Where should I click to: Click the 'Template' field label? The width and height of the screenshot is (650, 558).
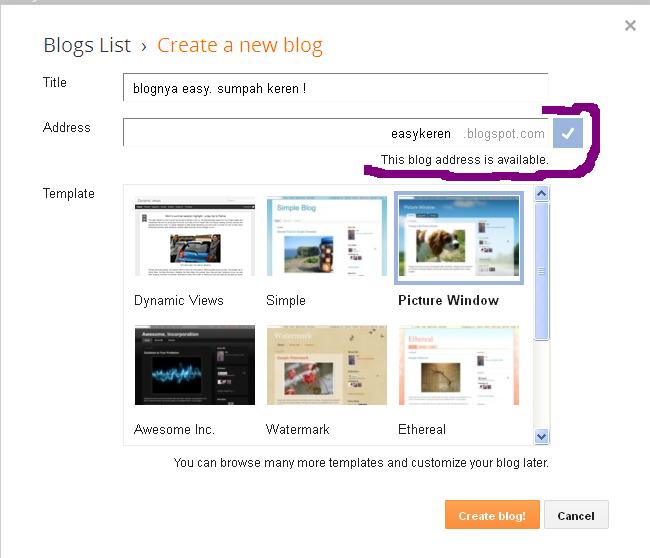(68, 194)
